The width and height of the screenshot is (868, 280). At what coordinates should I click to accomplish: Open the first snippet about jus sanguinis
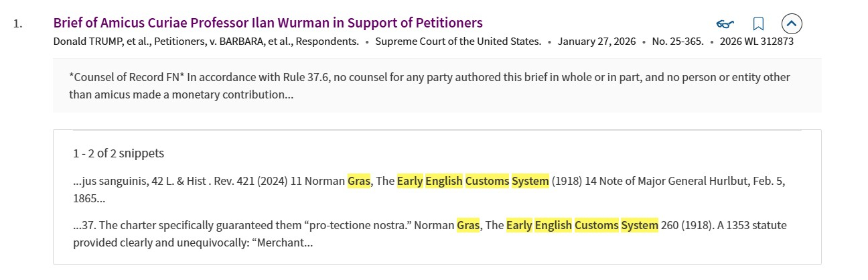[201, 181]
